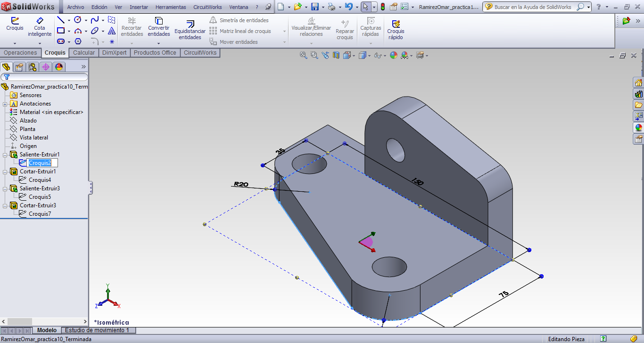Screen dimensions: 644x343
Task: Expand the Saliente-Extruir1 feature node
Action: coord(4,155)
